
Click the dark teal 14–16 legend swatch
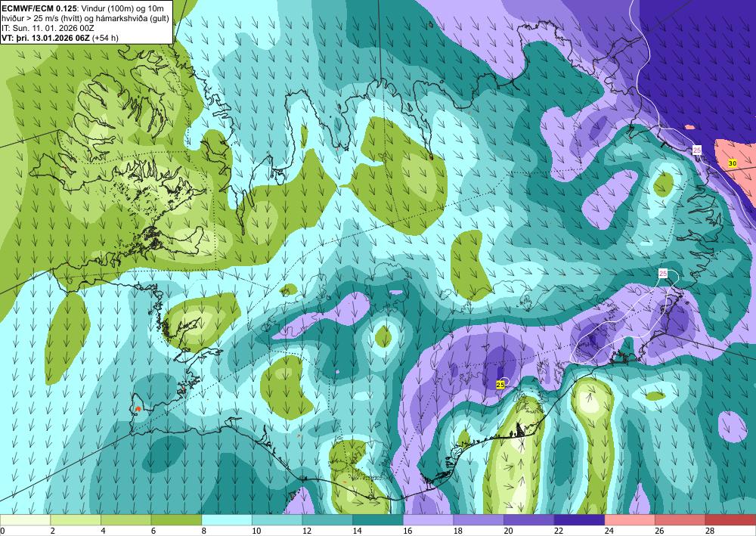(x=378, y=520)
